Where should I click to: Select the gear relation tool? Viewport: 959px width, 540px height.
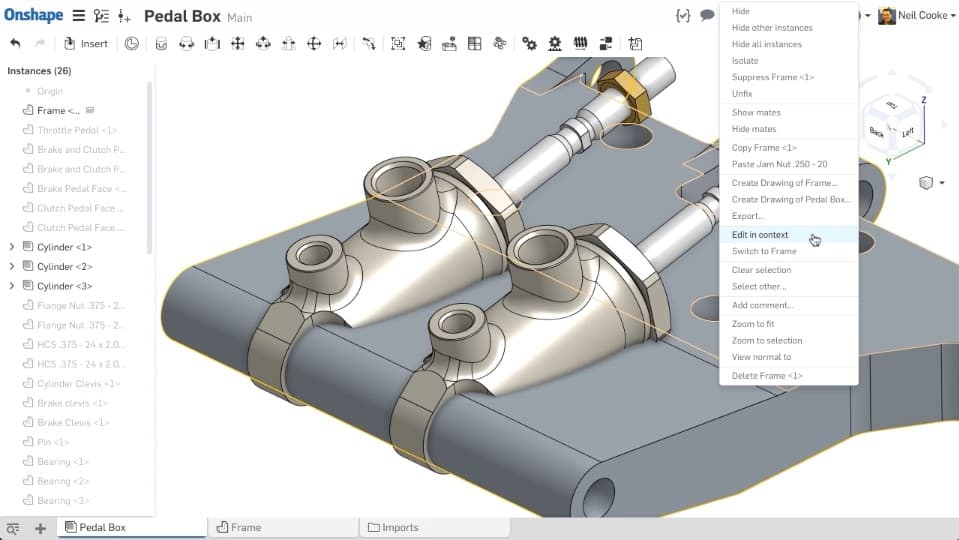click(x=530, y=43)
